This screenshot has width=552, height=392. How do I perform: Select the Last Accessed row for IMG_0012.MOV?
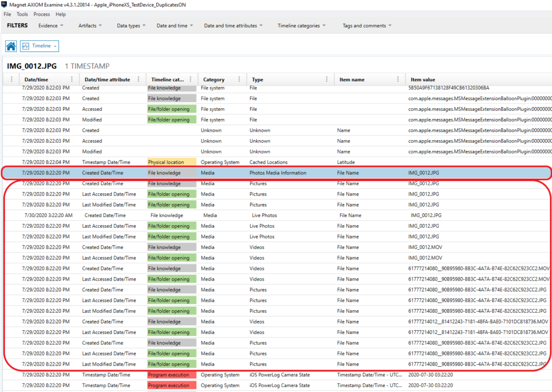tap(277, 258)
